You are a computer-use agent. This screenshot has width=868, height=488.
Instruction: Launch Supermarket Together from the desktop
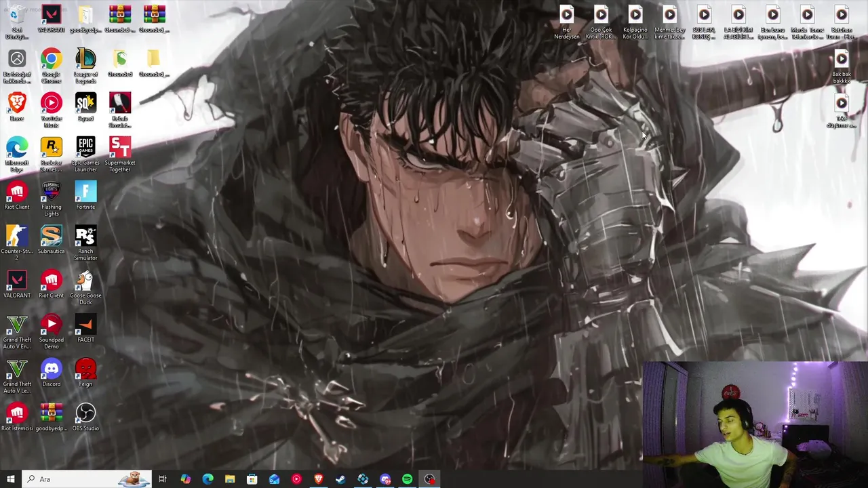click(120, 155)
